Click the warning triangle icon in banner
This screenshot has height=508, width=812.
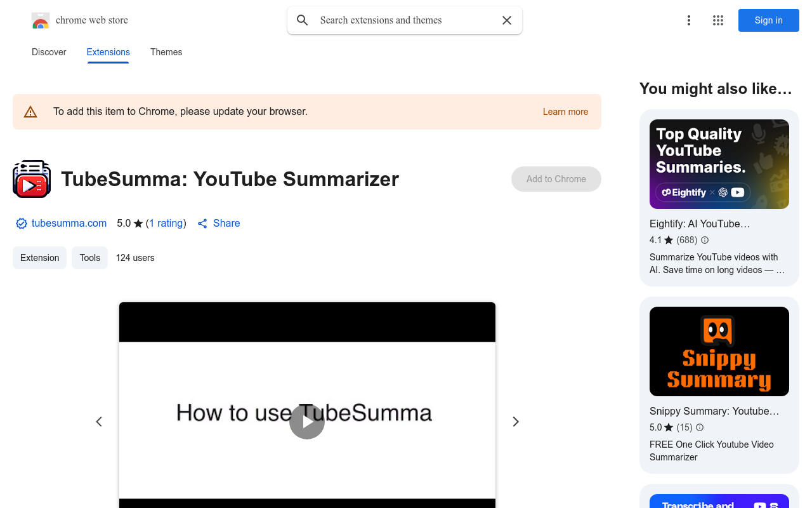30,112
